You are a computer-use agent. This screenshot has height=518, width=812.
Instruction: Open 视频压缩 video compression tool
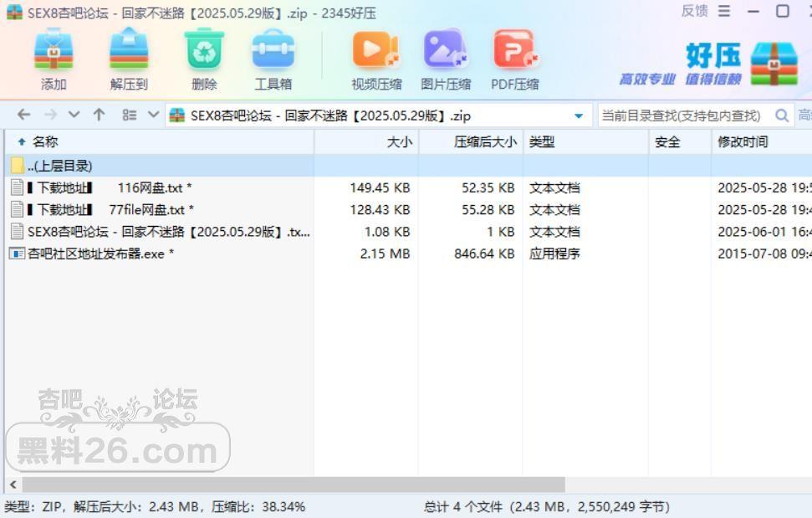point(376,50)
